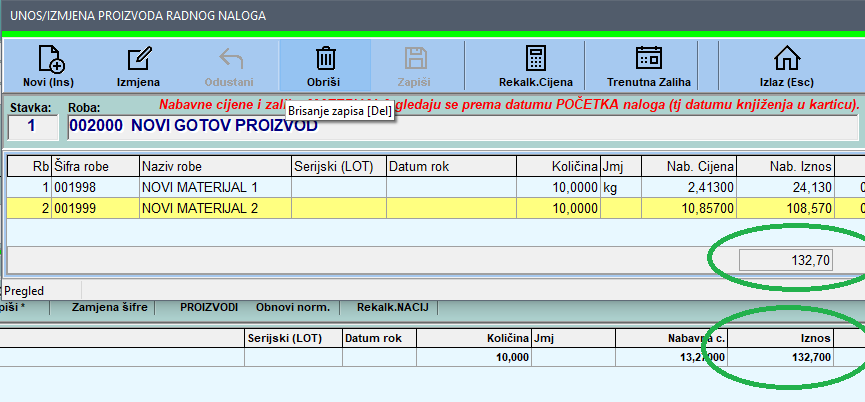Click the Nab. Cijena column header
The height and width of the screenshot is (402, 865).
pyautogui.click(x=689, y=167)
